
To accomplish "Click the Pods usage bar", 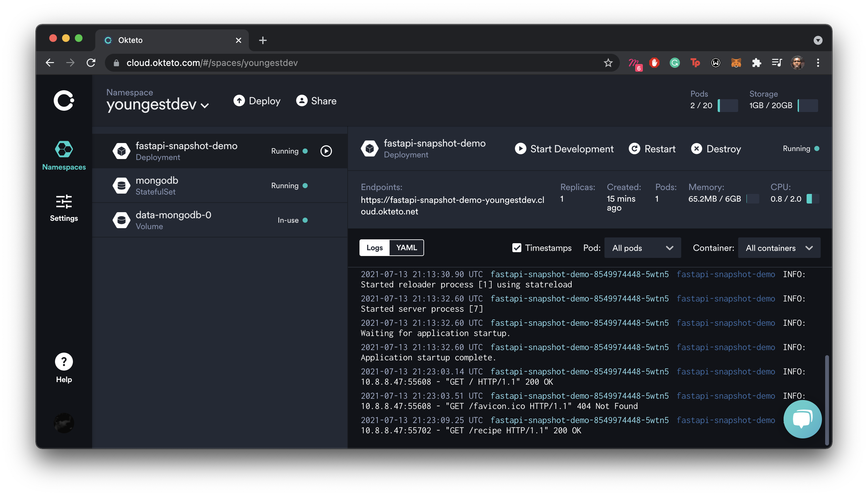I will point(727,106).
